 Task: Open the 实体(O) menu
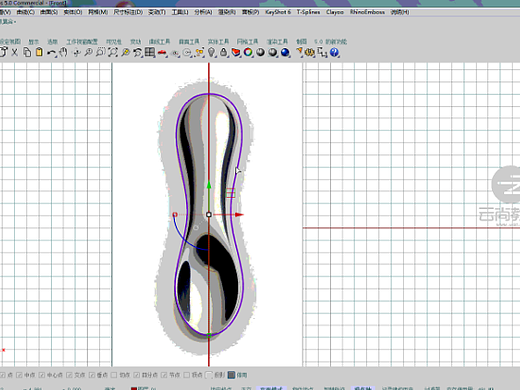point(73,12)
